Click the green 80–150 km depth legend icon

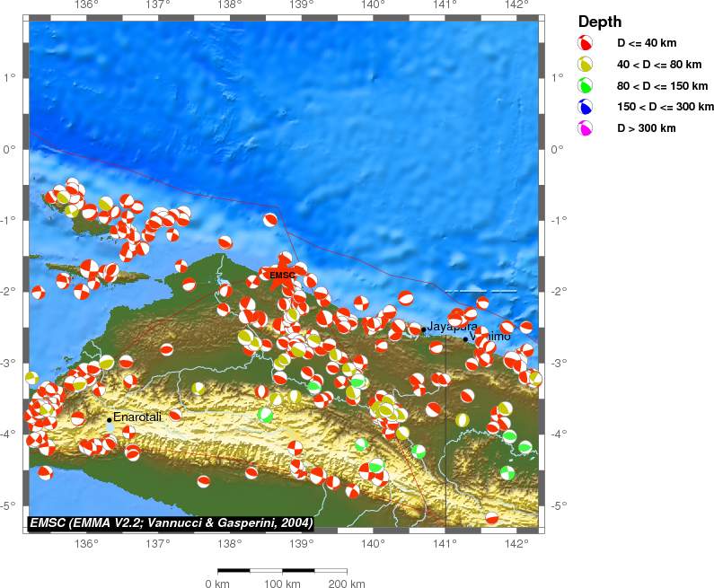pos(586,86)
